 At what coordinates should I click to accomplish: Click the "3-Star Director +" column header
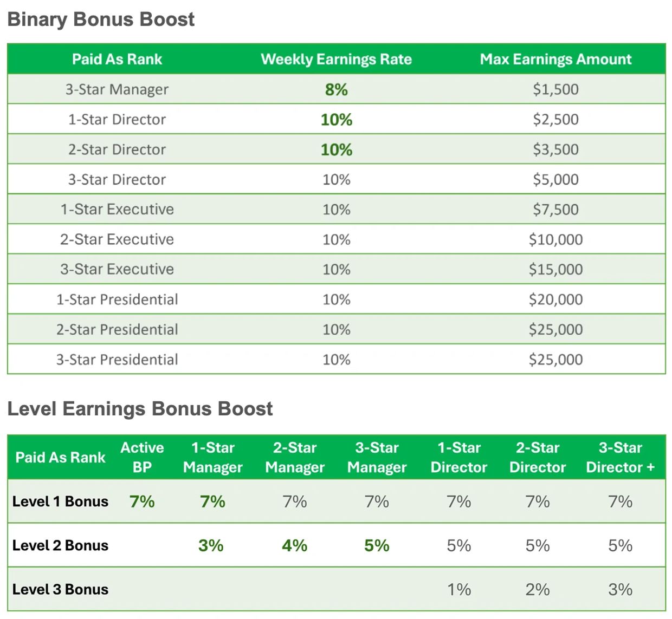click(x=620, y=457)
